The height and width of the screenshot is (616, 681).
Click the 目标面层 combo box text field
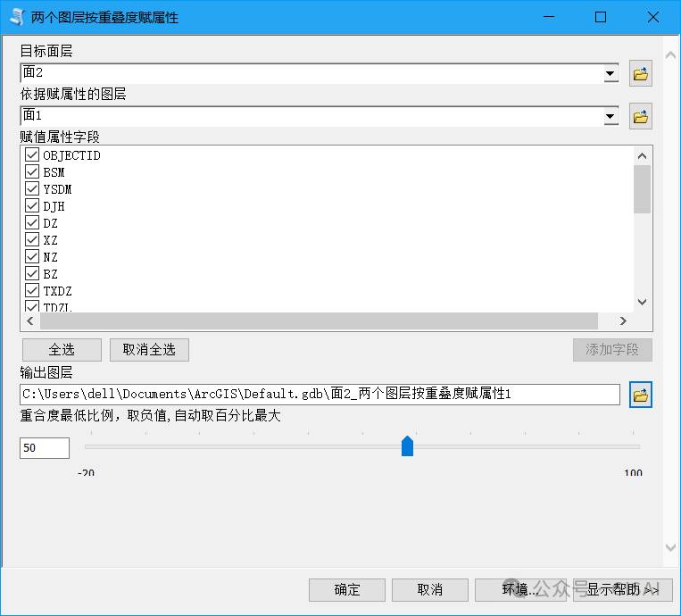311,73
